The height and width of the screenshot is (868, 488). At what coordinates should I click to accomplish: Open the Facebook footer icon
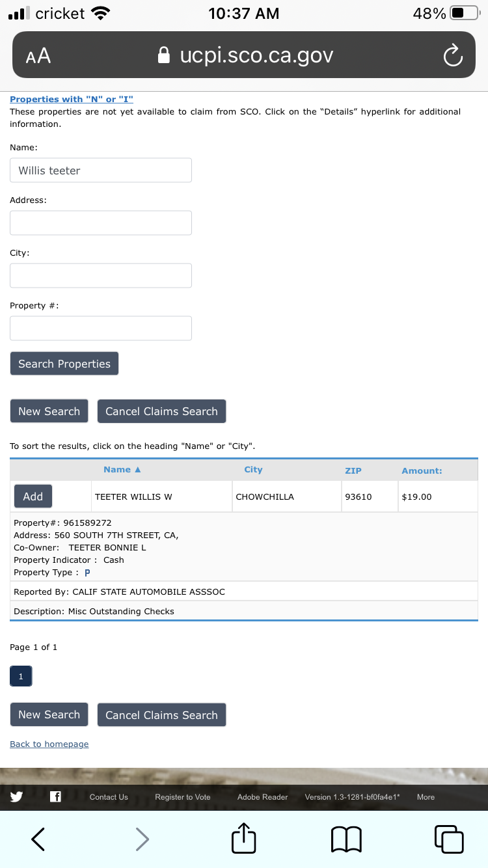coord(55,796)
